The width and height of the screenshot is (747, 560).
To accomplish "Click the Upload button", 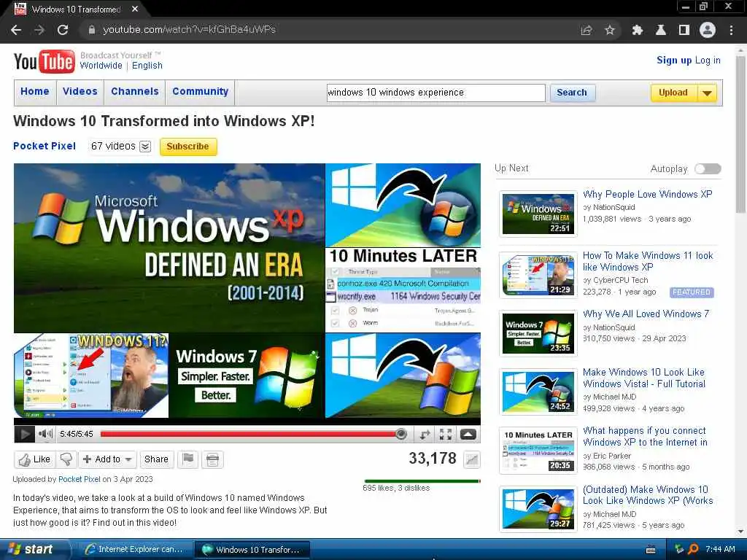I will (673, 93).
